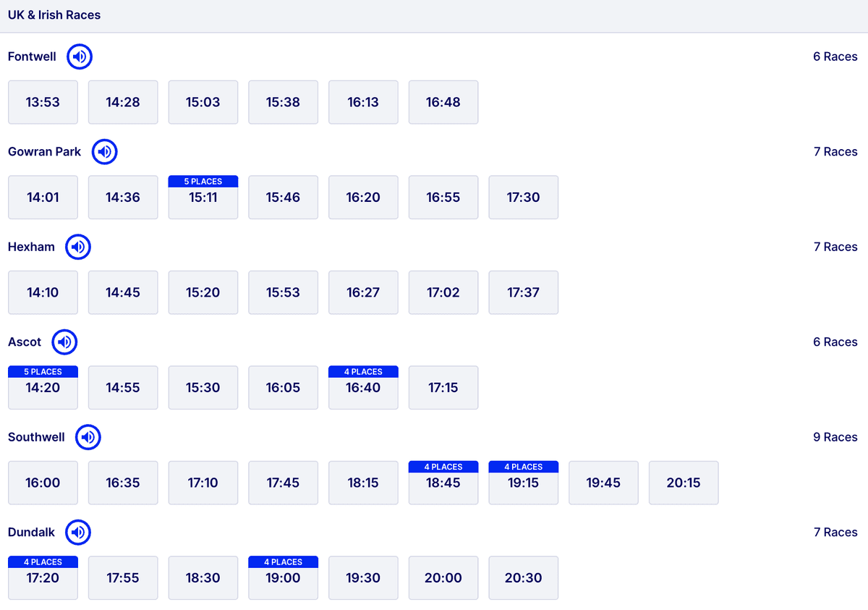
Task: Open the Ascot 15:30 race
Action: [203, 388]
